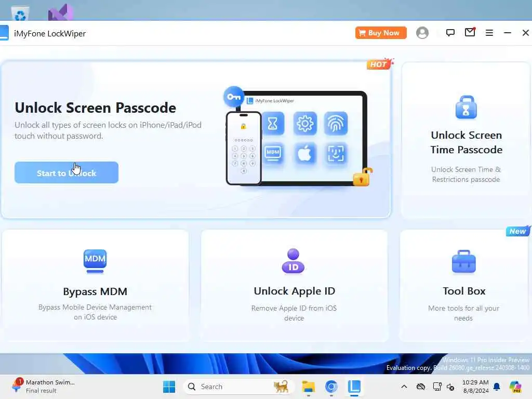This screenshot has width=532, height=399.
Task: Click 'More tools for all your needs' text
Action: (463, 313)
